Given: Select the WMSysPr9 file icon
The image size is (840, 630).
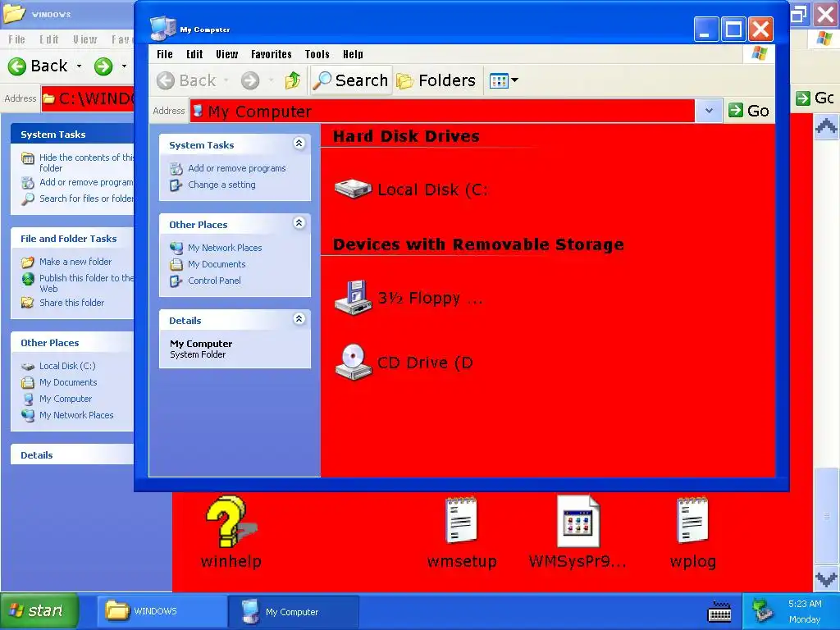Looking at the screenshot, I should [578, 521].
